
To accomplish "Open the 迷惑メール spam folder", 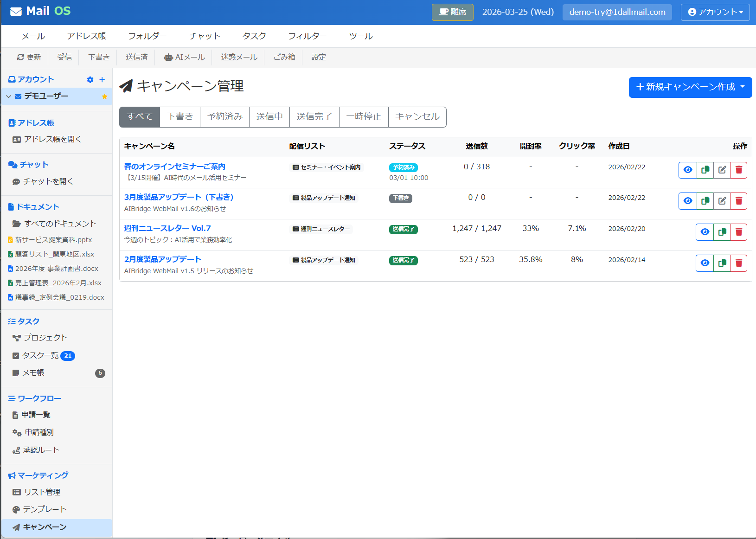I will click(238, 57).
